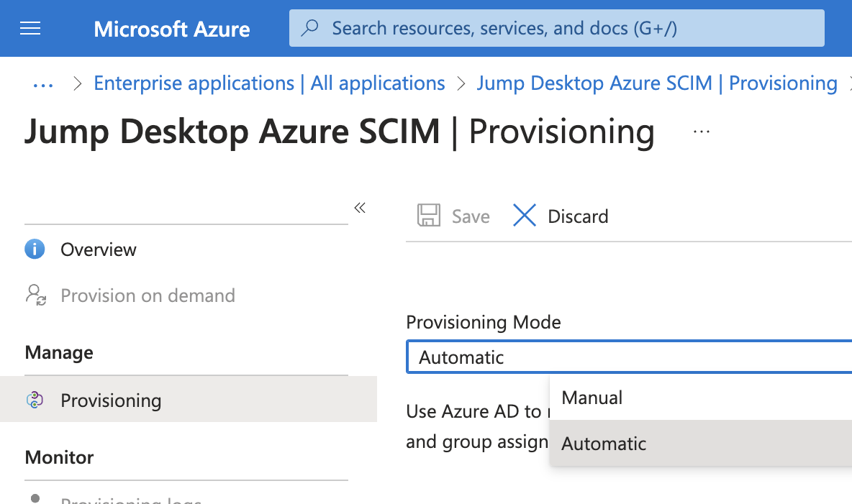Viewport: 852px width, 504px height.
Task: Discard provisioning changes
Action: click(561, 216)
